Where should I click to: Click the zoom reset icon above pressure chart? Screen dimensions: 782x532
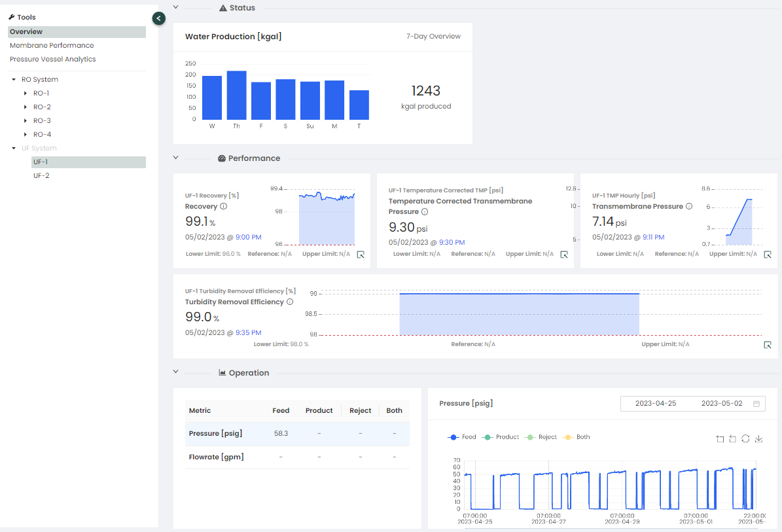click(733, 438)
